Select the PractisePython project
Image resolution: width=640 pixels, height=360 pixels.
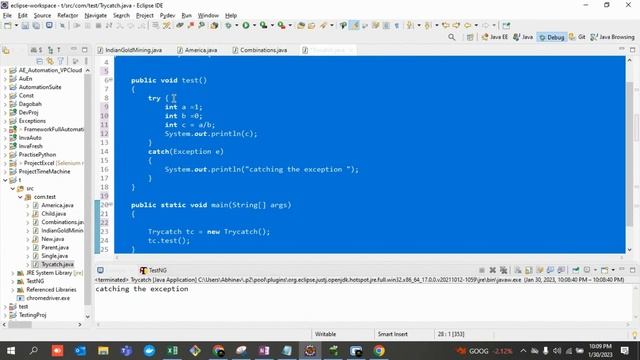pos(37,155)
